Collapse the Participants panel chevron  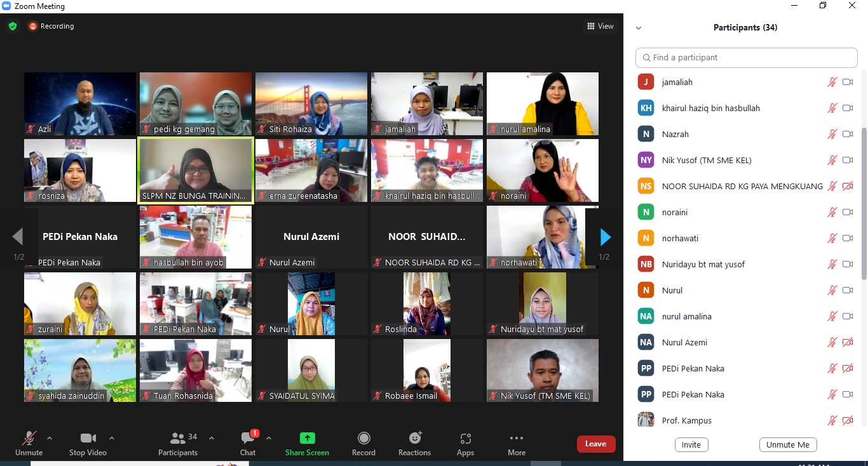tap(639, 28)
